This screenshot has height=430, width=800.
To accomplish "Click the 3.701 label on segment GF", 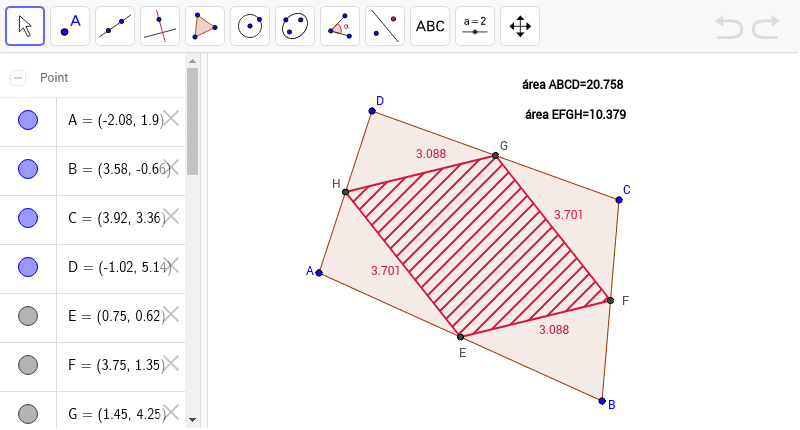I will coord(568,215).
